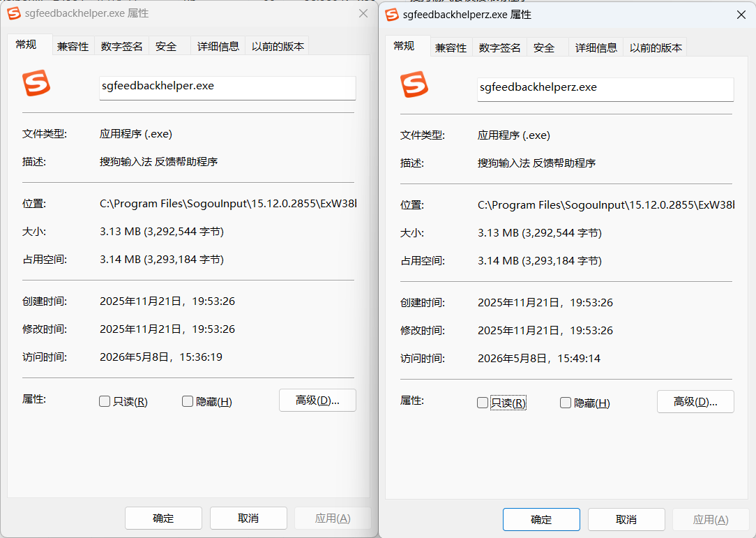Click Sogou icon in sgfeedbackhelperz.exe title bar

pos(392,15)
